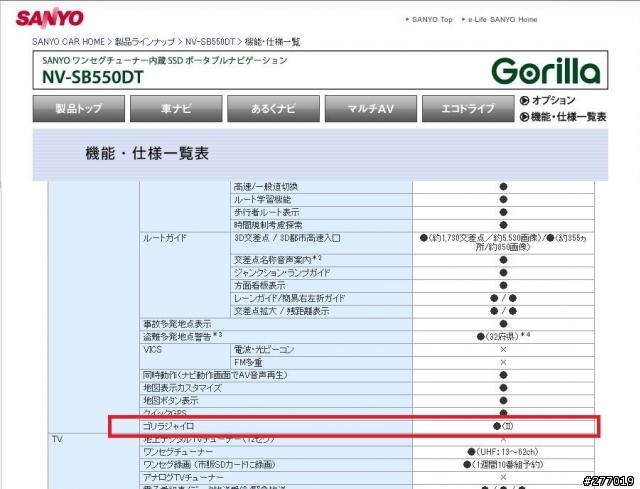This screenshot has height=489, width=640.
Task: Click the FM多重 row label
Action: click(248, 362)
